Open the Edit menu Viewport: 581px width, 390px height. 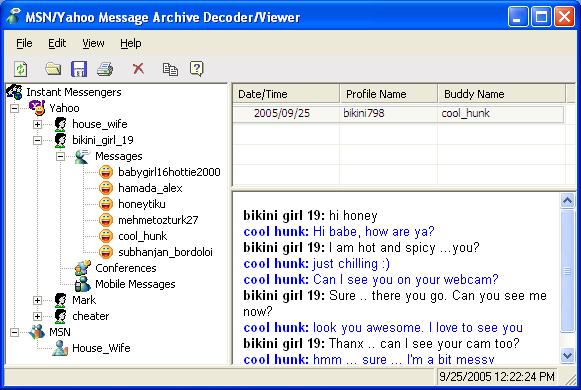point(57,43)
